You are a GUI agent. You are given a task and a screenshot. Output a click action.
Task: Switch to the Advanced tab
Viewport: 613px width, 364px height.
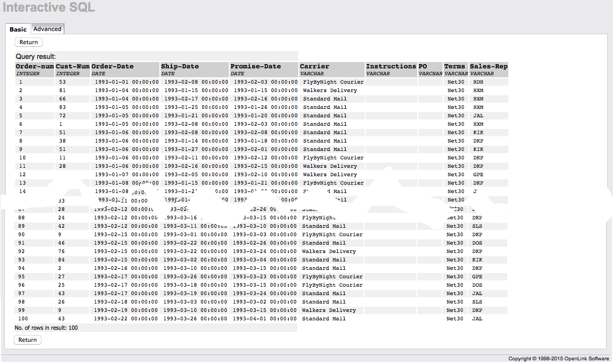[47, 29]
